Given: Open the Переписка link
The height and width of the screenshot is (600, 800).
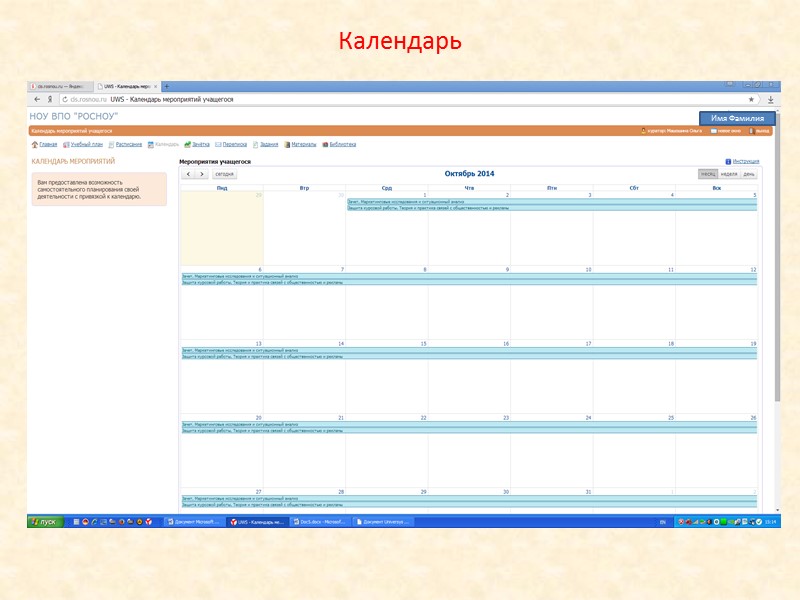Looking at the screenshot, I should [x=235, y=144].
